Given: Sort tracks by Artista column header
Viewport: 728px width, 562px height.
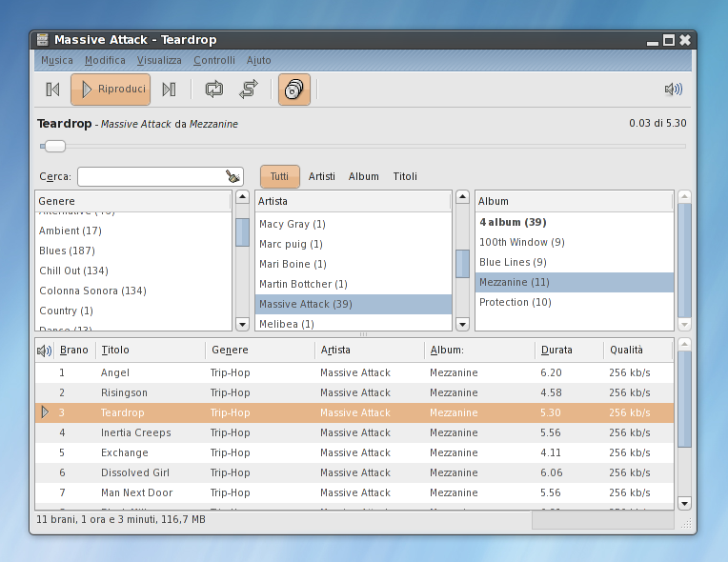Looking at the screenshot, I should 370,350.
